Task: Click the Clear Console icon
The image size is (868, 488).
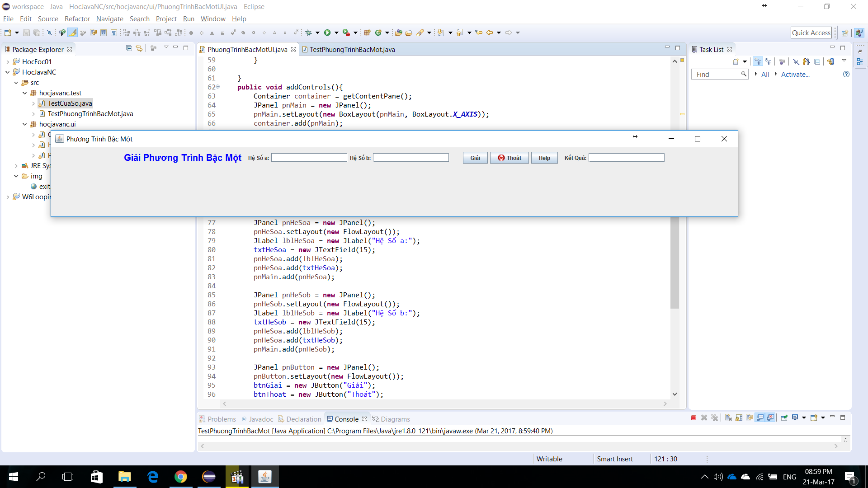Action: (728, 418)
